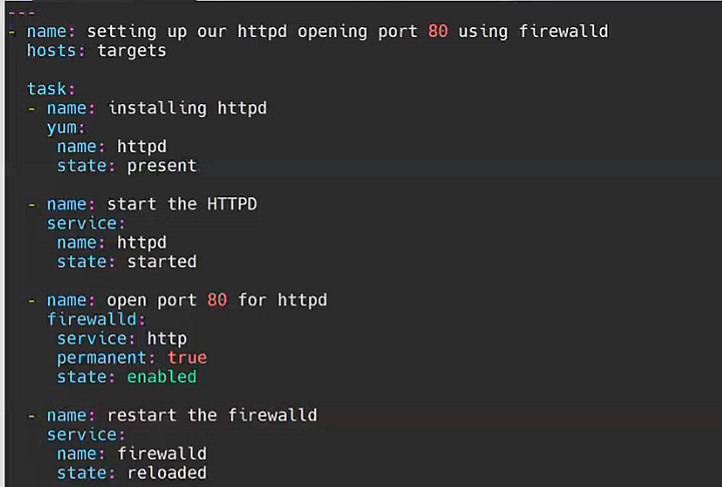Click red "80" in "open port 80" line
The width and height of the screenshot is (722, 487).
(x=217, y=300)
